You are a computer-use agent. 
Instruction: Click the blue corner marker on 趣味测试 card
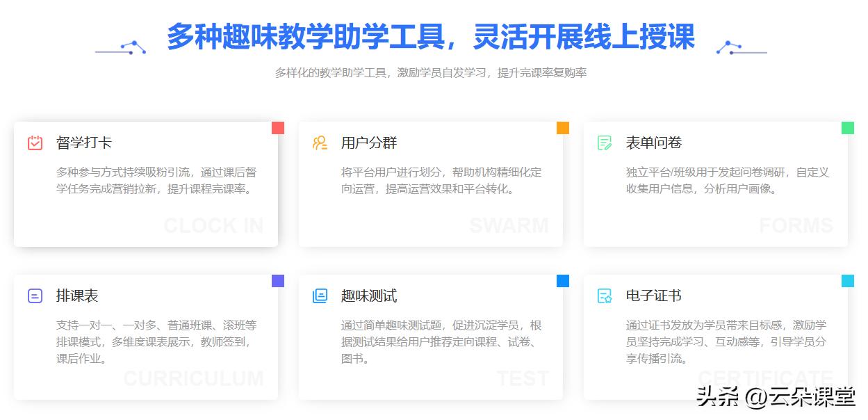coord(562,280)
